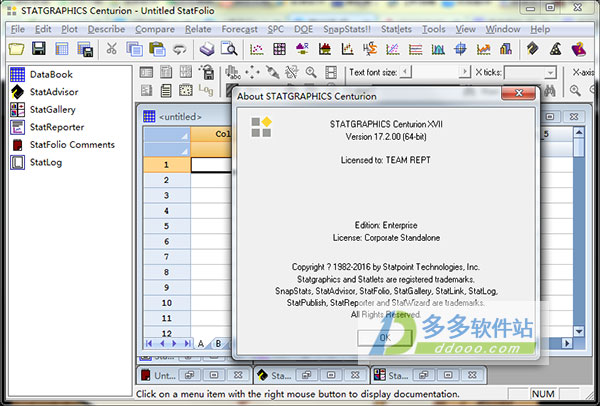Click the Print icon
Screen dimensions: 600x406
207,49
